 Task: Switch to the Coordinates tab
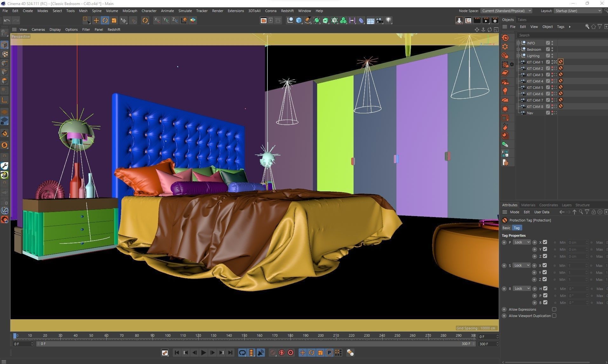[x=548, y=205]
